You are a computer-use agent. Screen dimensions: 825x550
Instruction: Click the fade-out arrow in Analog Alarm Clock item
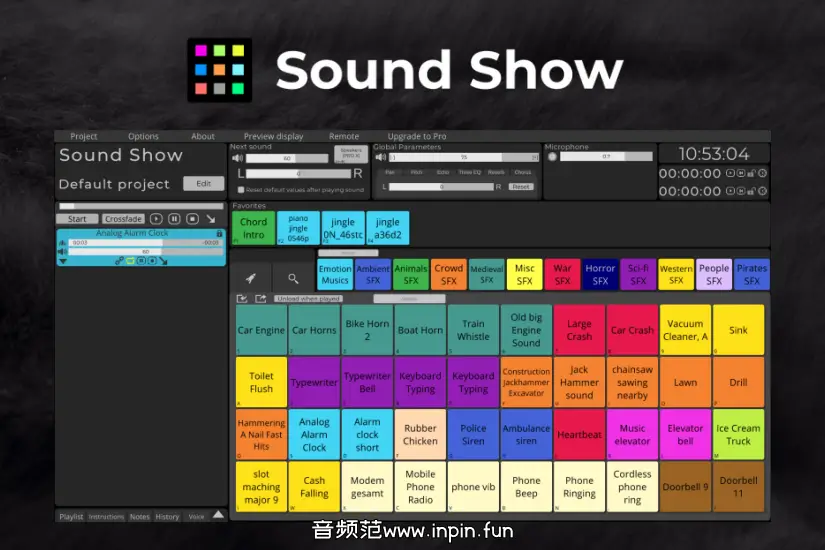163,261
